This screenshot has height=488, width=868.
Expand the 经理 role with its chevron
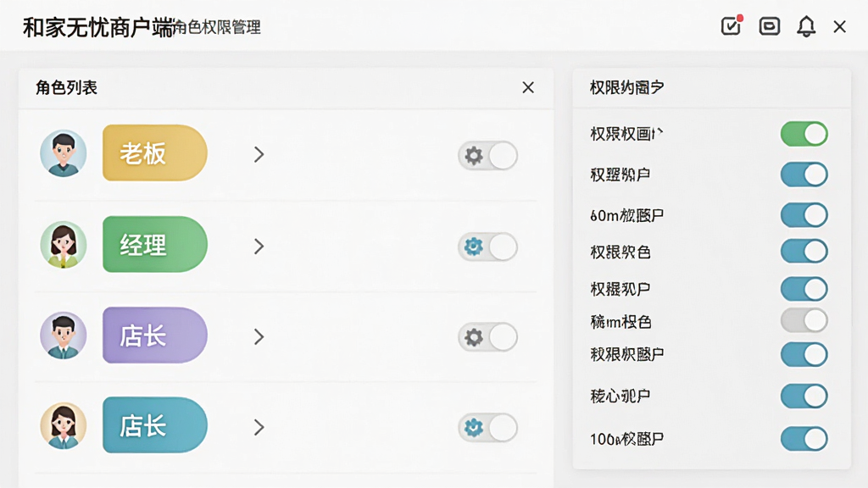(259, 247)
